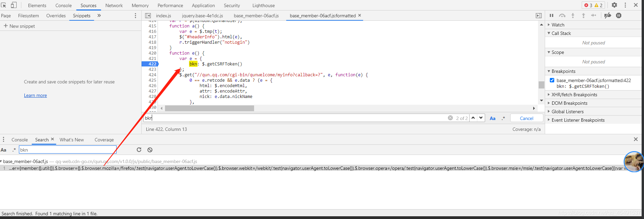Switch to the Network panel
The height and width of the screenshot is (219, 644).
coord(114,5)
